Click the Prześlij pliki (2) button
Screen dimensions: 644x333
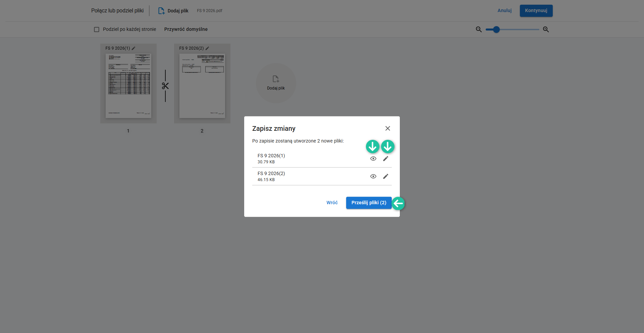coord(368,203)
